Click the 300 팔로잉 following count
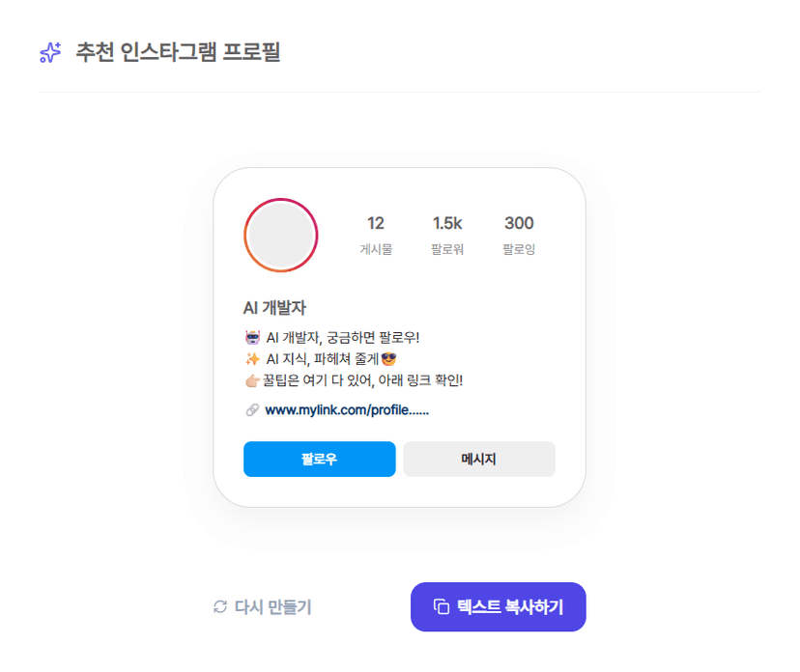The width and height of the screenshot is (800, 672). click(x=519, y=235)
